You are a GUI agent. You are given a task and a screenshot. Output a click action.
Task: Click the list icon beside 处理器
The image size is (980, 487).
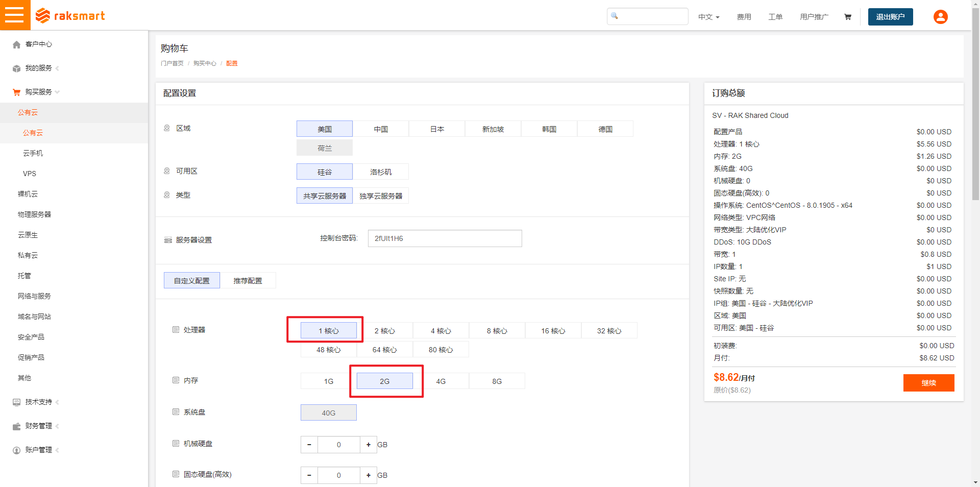click(176, 330)
